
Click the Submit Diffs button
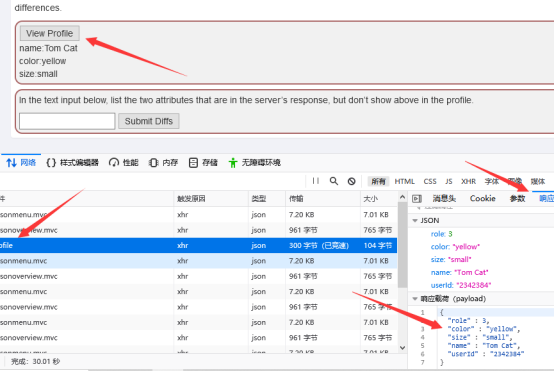(149, 121)
